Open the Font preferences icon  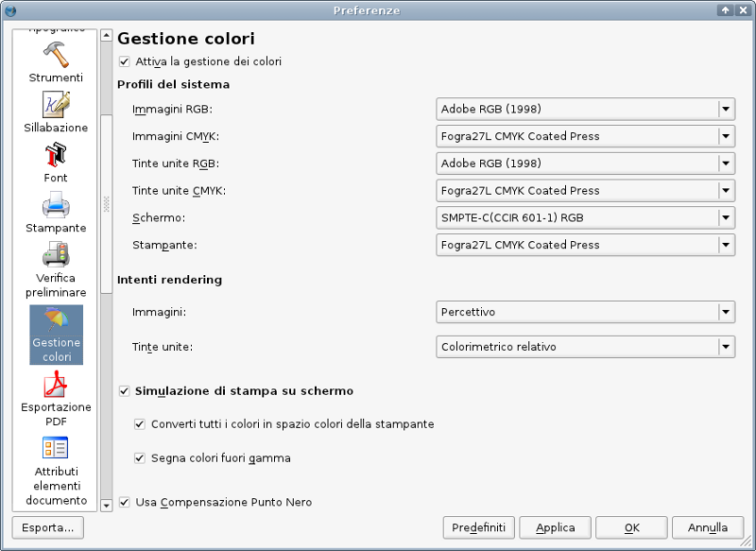(x=56, y=155)
